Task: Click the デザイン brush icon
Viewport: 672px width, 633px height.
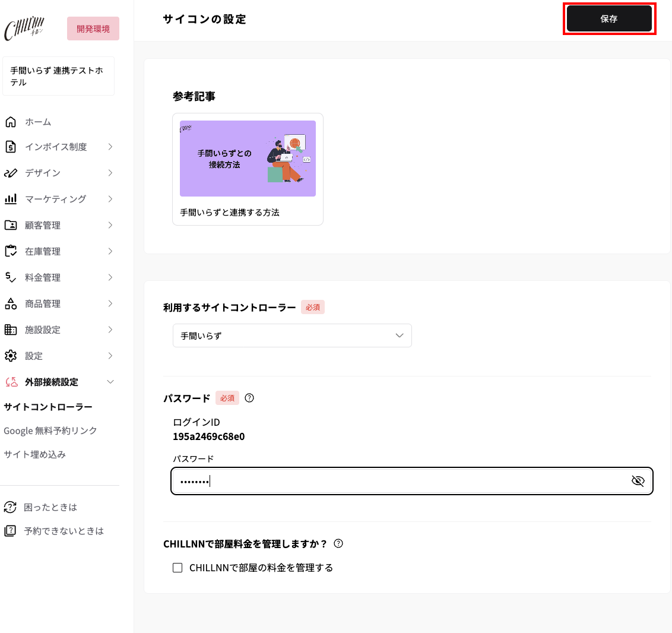Action: [11, 173]
